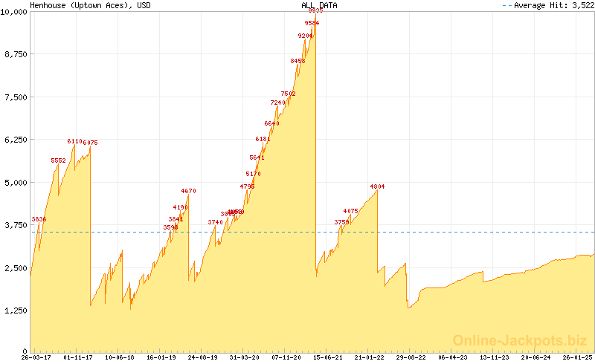
Task: Click the 9935 peak value label
Action: (x=315, y=11)
